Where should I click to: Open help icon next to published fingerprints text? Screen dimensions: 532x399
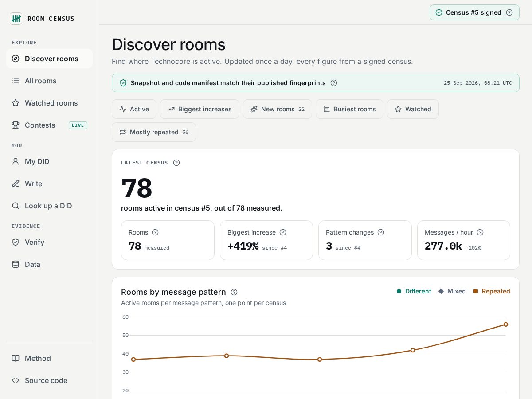coord(334,83)
